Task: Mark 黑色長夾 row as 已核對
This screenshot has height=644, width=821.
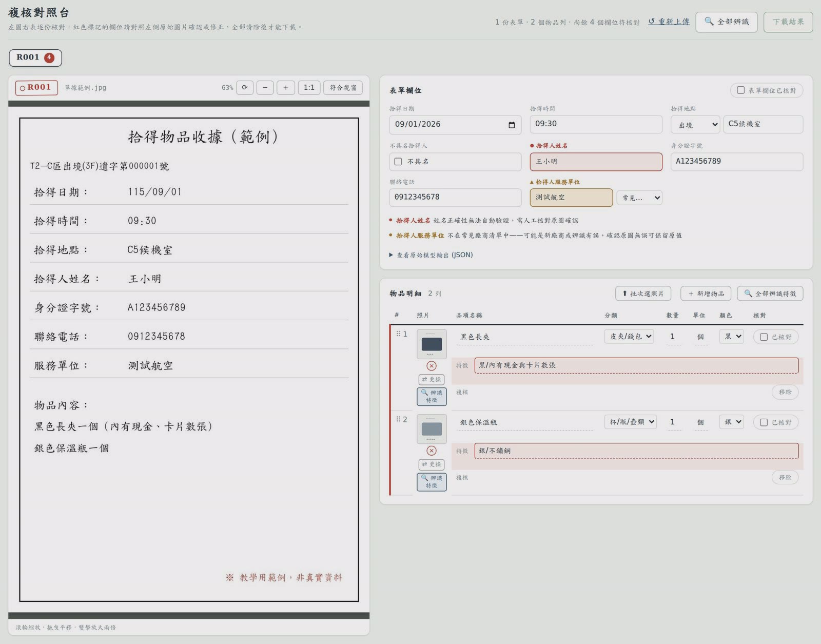Action: pos(764,337)
